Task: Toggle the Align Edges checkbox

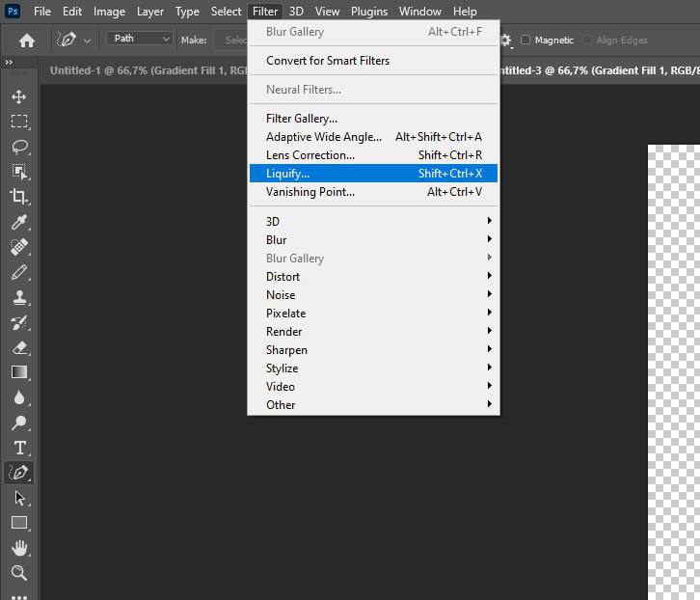Action: (587, 40)
